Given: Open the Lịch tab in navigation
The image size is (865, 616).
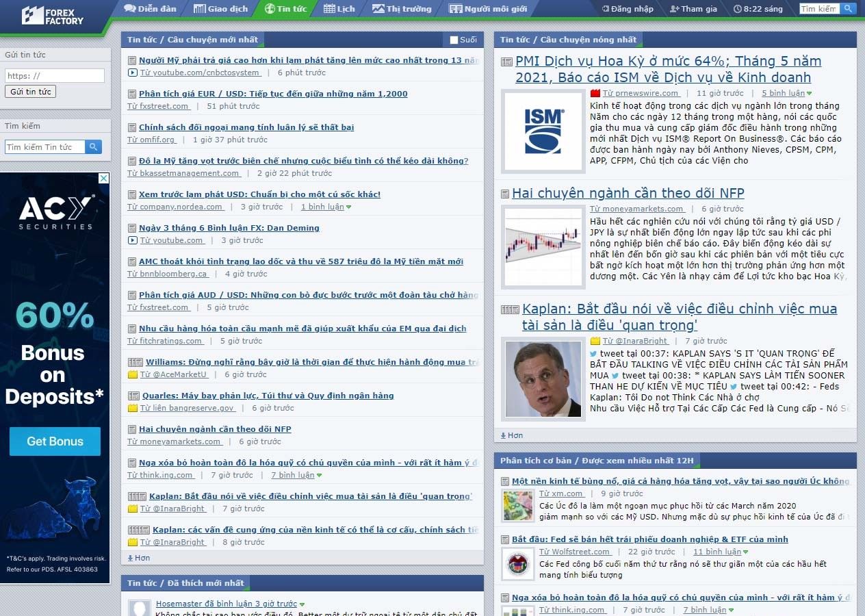Looking at the screenshot, I should pos(339,9).
